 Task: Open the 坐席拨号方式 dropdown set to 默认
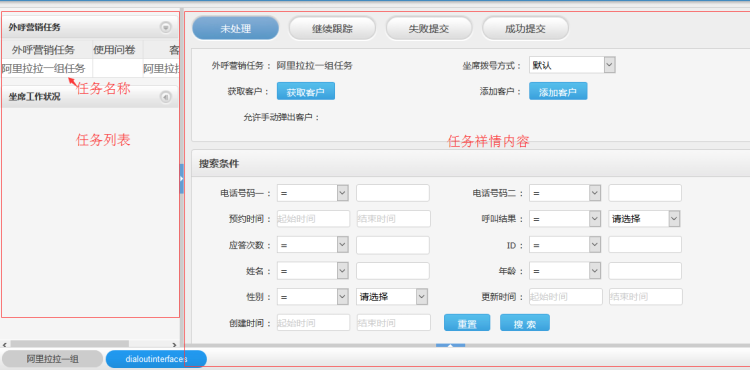pos(572,65)
